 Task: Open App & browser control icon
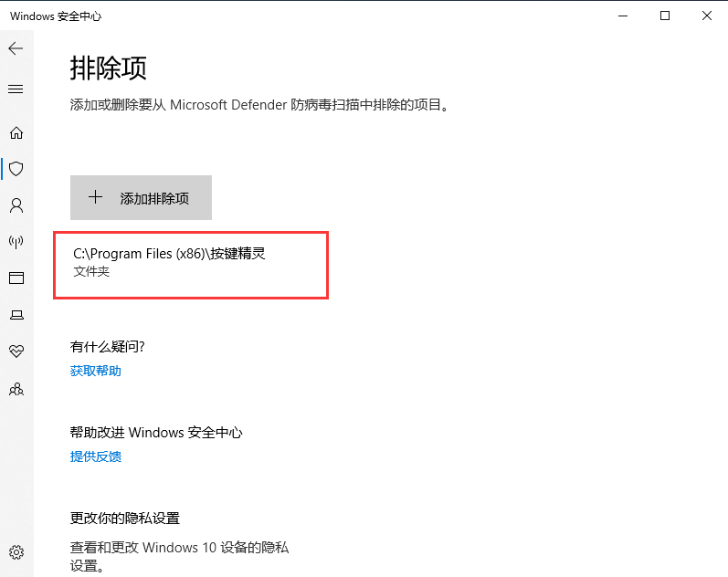[x=16, y=278]
